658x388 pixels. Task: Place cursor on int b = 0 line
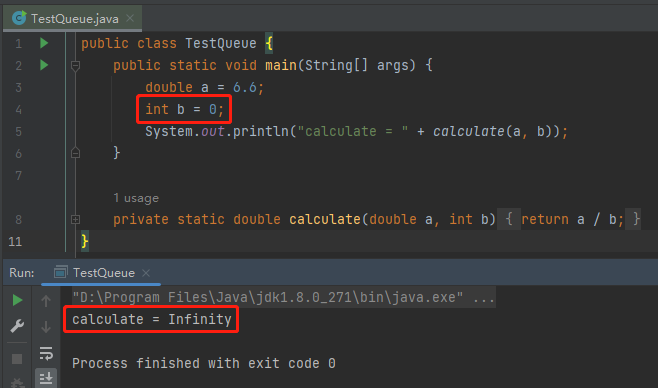point(184,109)
